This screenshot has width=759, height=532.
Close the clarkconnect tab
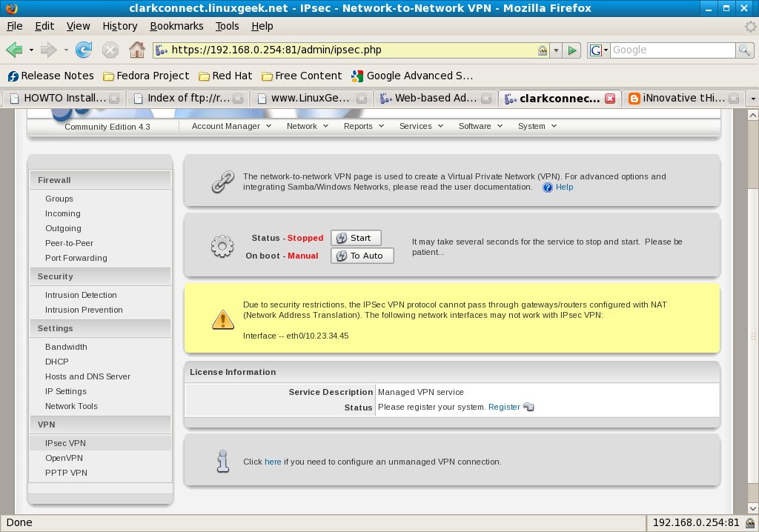click(x=610, y=99)
